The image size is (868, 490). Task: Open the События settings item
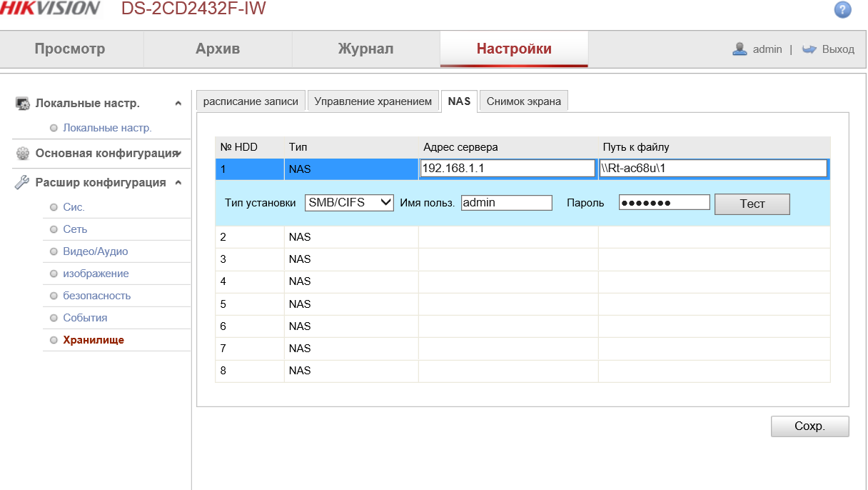tap(85, 318)
